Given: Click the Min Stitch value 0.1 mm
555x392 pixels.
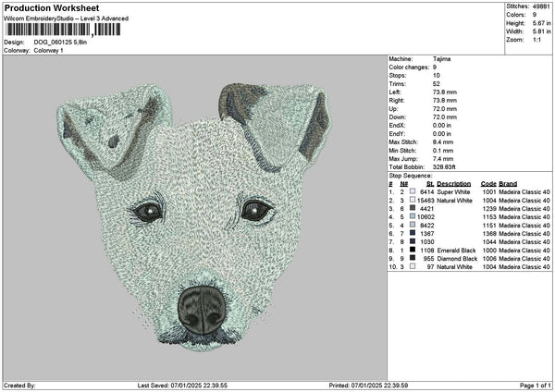Looking at the screenshot, I should coord(443,151).
